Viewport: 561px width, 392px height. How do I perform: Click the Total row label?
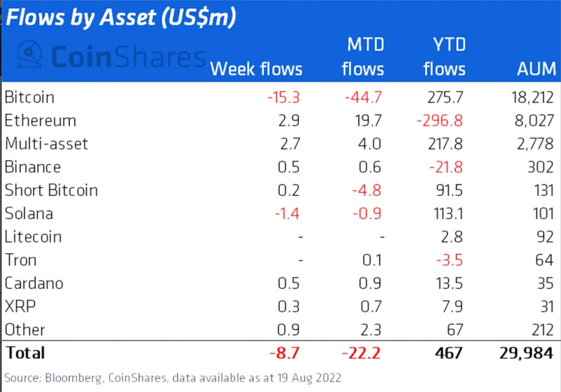click(25, 353)
